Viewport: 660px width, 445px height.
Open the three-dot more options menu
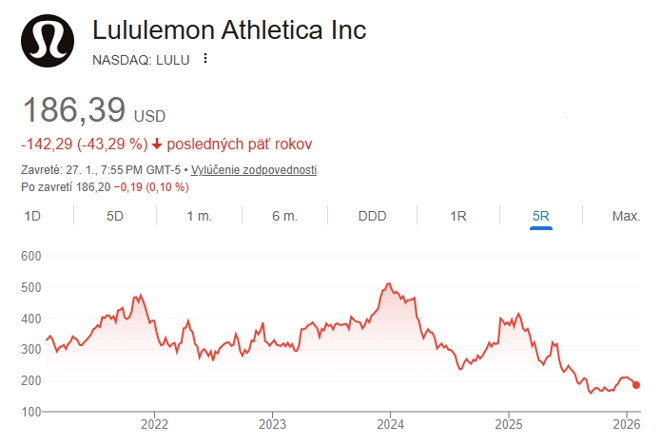pyautogui.click(x=206, y=58)
